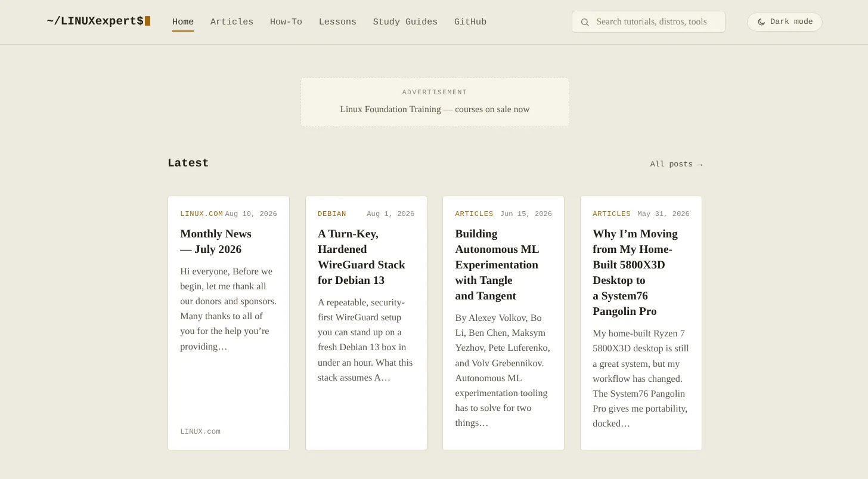Click the search magnifier icon
Screen dimensions: 868x479
coord(585,22)
